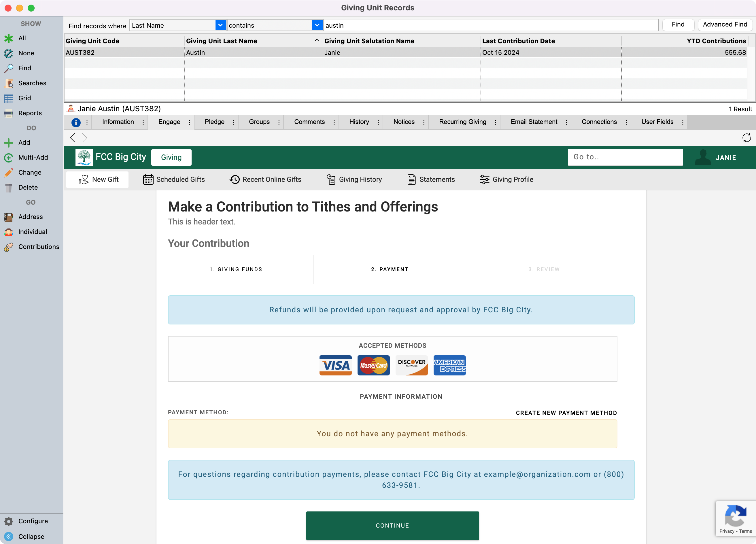Screen dimensions: 756x544
Task: Click the Configure gear icon
Action: [9, 521]
